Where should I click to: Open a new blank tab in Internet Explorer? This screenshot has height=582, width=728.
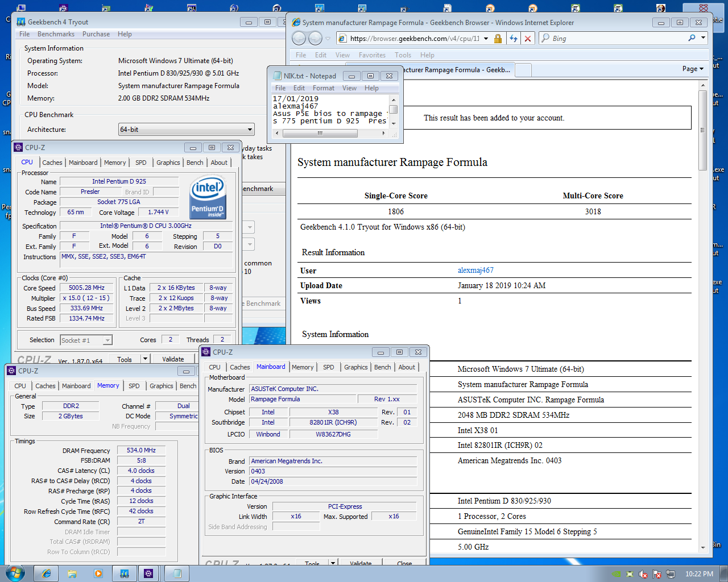523,70
